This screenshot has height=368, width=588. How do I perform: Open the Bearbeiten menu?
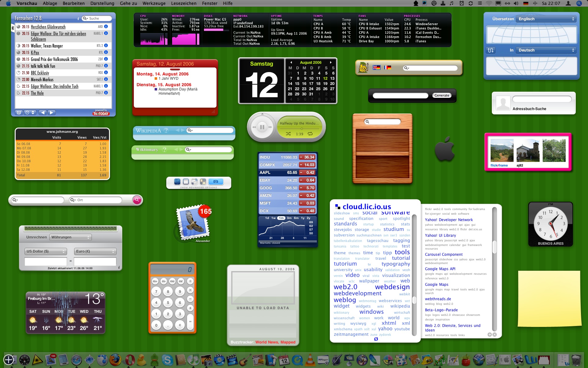click(73, 3)
